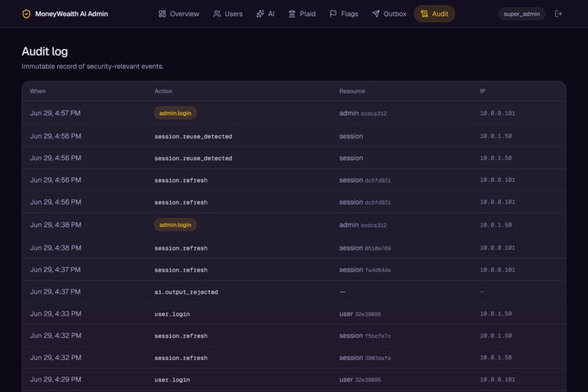Image resolution: width=588 pixels, height=392 pixels.
Task: Click the Resource column header
Action: tap(352, 91)
